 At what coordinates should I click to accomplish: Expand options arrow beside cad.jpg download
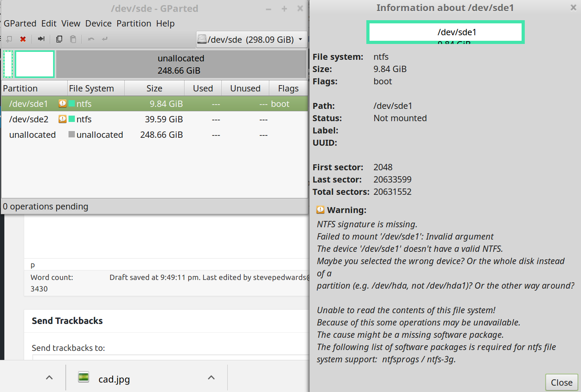click(x=211, y=378)
